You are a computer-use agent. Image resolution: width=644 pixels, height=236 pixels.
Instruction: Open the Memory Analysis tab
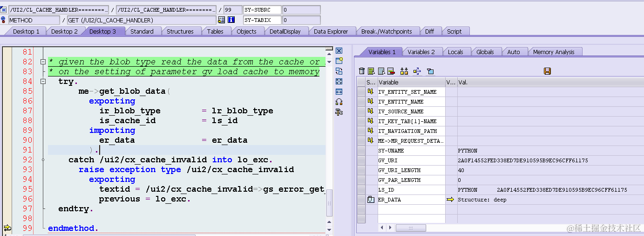554,52
